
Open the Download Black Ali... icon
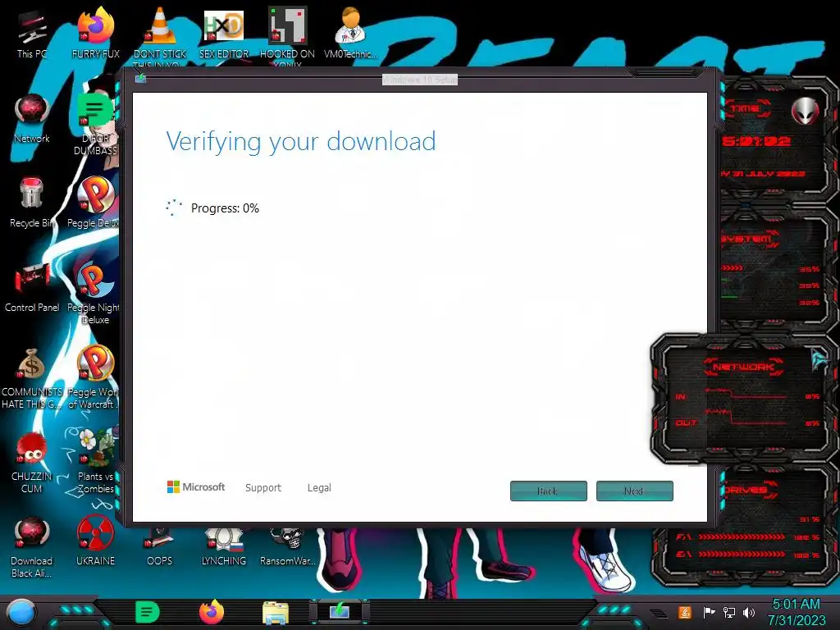pyautogui.click(x=32, y=547)
